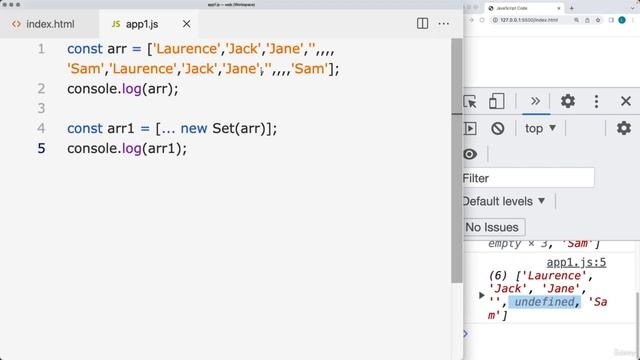
Task: Click 'empty × 3' in console output
Action: tap(518, 244)
